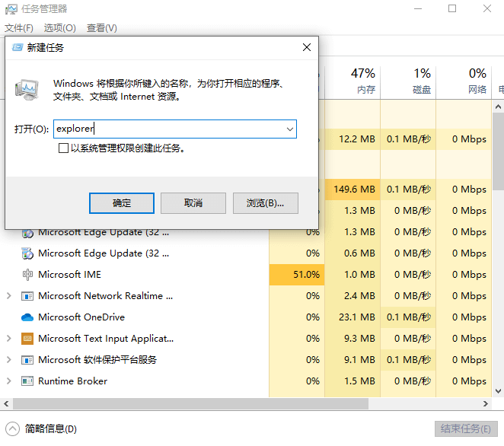504x446 pixels.
Task: Click the Microsoft Network Realtime process icon
Action: [x=27, y=296]
